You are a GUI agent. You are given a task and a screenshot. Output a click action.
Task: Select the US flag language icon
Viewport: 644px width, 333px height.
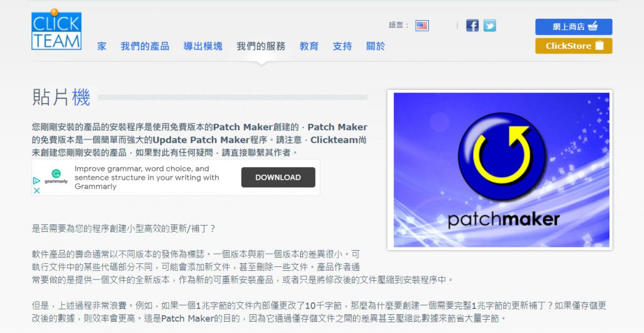click(421, 26)
